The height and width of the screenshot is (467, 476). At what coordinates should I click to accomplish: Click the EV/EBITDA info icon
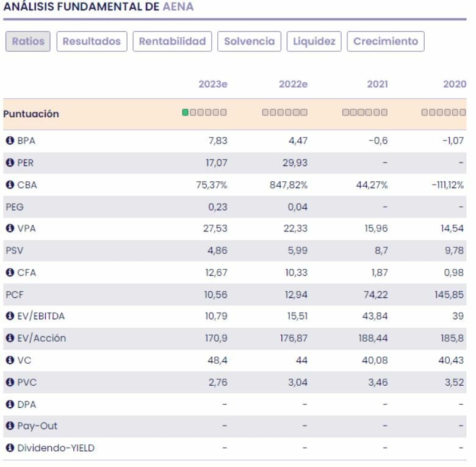[x=10, y=316]
